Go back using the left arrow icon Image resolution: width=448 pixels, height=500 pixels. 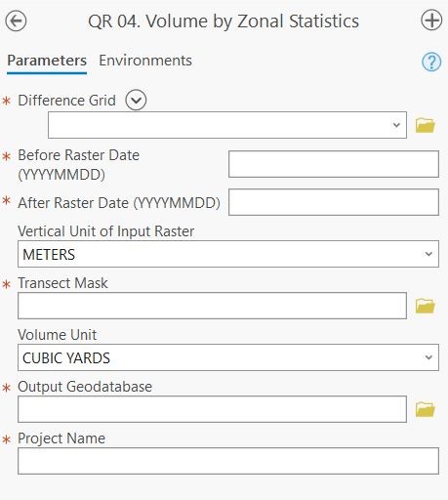16,21
